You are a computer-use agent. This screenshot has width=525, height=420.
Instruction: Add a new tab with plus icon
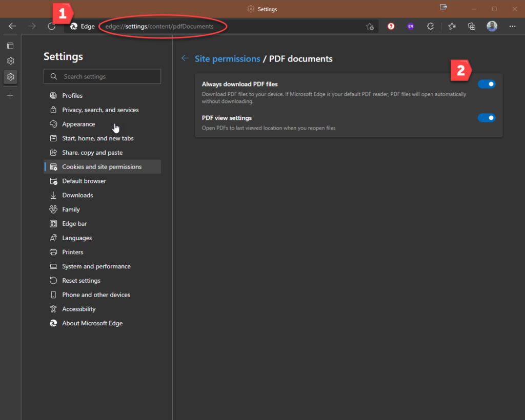[10, 95]
